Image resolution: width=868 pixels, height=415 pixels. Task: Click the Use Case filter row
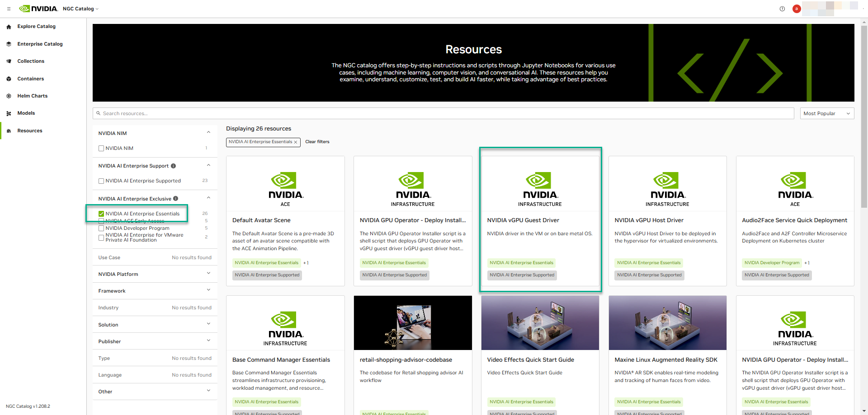tap(155, 257)
